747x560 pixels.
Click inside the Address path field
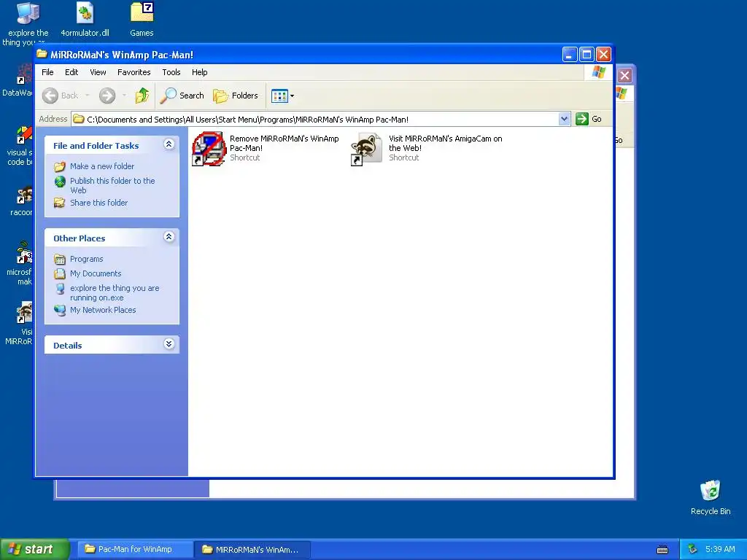315,119
